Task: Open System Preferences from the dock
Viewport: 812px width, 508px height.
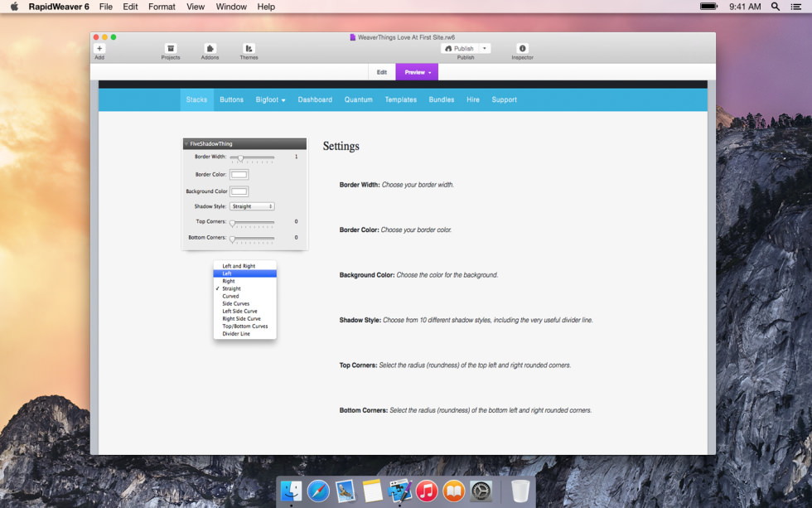Action: point(481,491)
